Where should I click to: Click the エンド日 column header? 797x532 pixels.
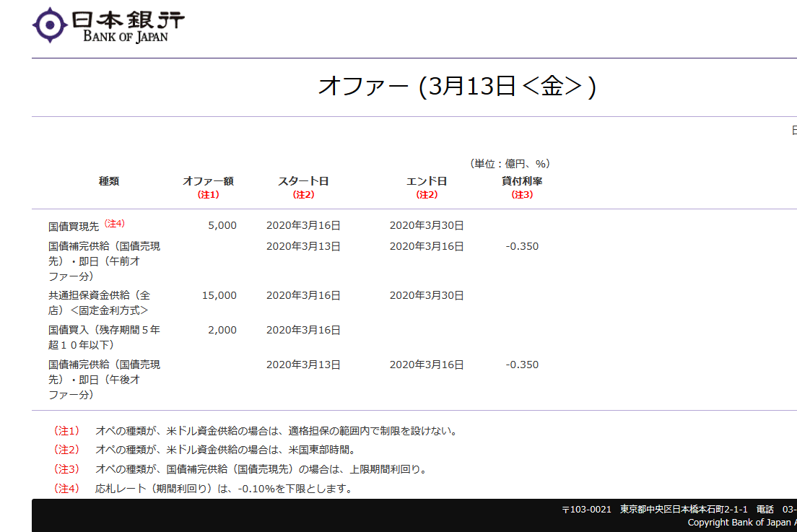[x=427, y=181]
